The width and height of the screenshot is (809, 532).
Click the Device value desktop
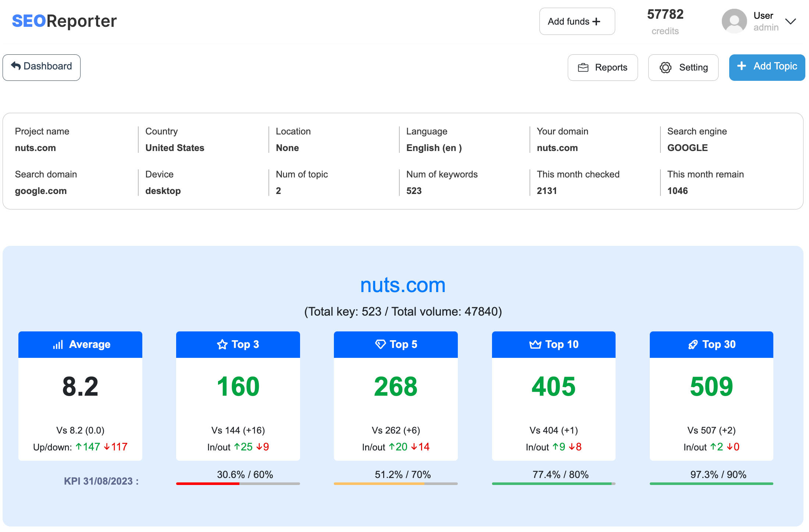[x=163, y=191]
